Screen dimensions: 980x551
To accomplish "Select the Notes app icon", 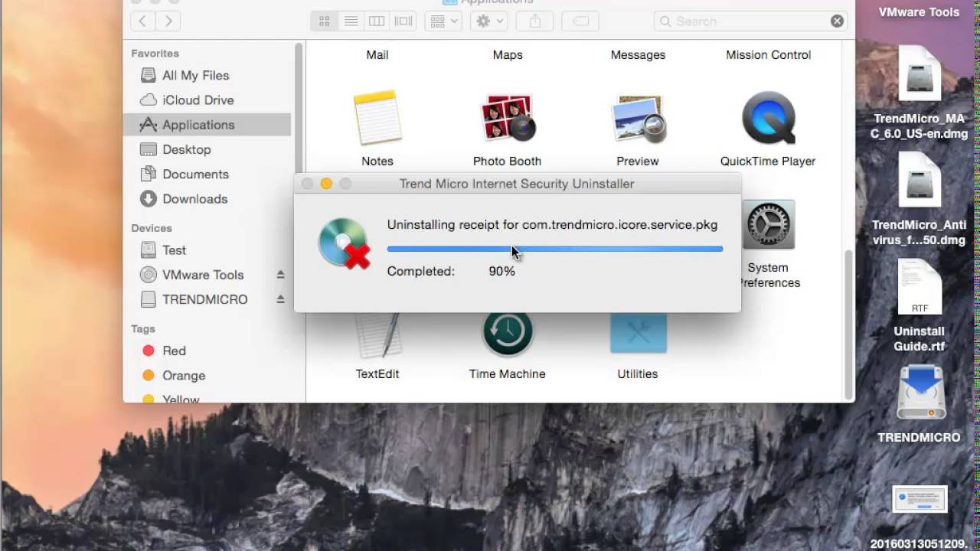I will tap(377, 118).
